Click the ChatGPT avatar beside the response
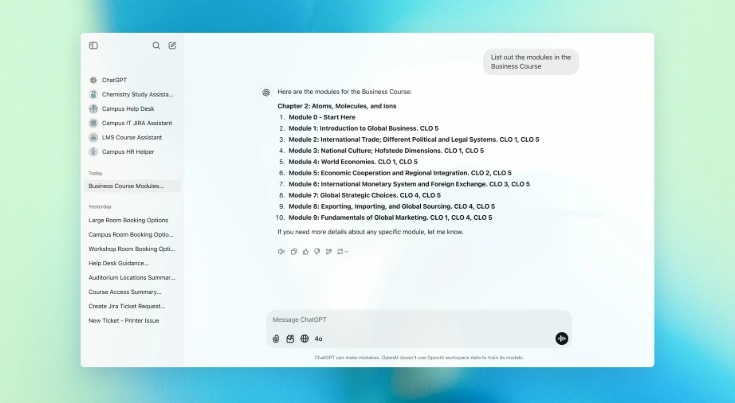This screenshot has width=735, height=403. [x=266, y=92]
